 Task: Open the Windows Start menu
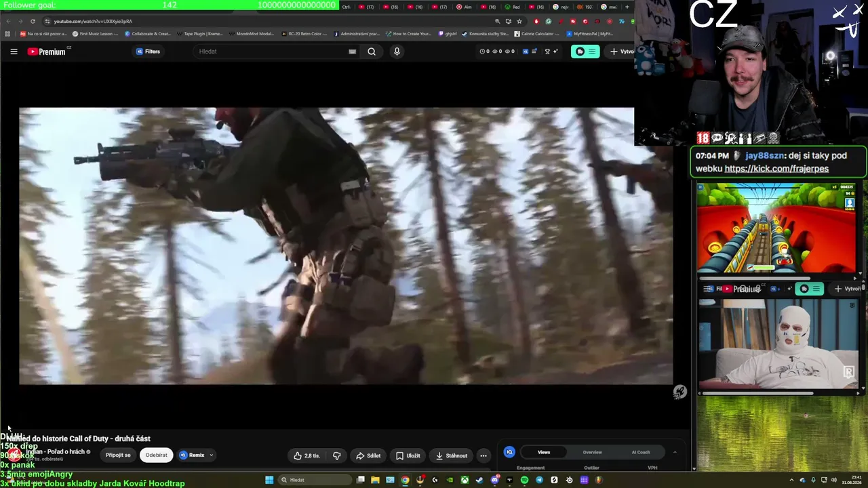click(x=269, y=480)
